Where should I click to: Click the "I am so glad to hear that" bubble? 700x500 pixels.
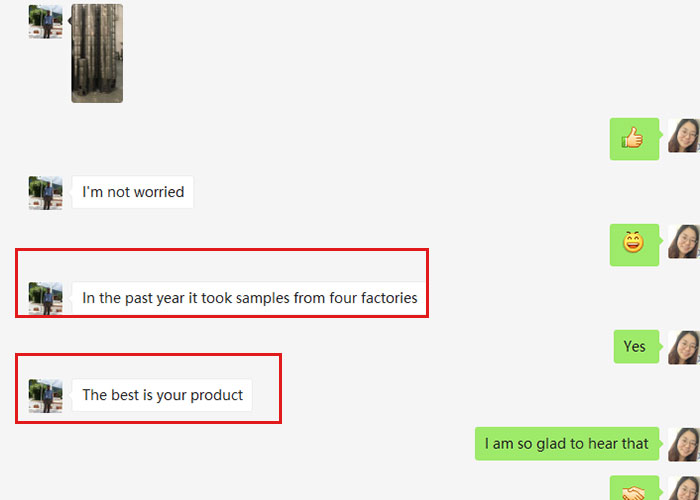(567, 443)
